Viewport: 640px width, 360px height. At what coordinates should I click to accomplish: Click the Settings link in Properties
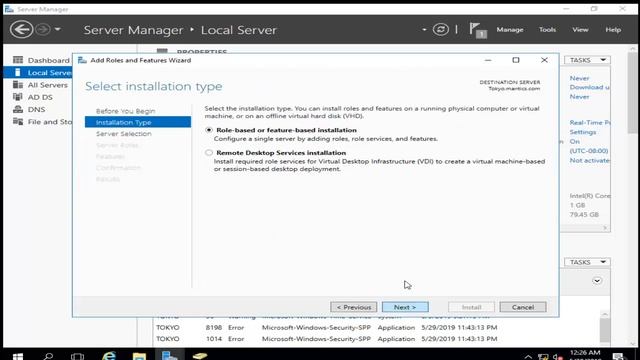[582, 132]
